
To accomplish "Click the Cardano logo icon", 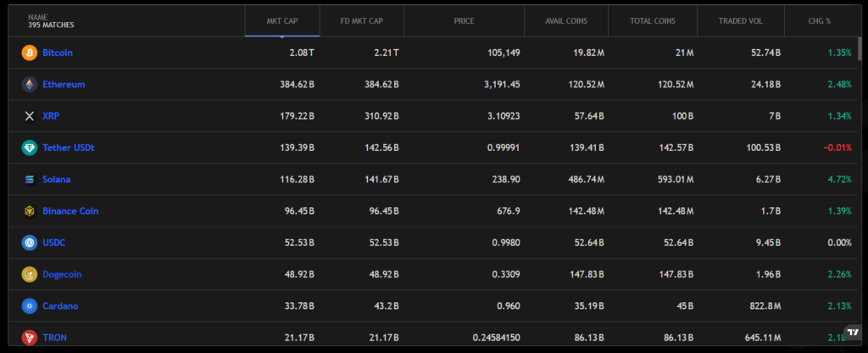I will pyautogui.click(x=30, y=305).
